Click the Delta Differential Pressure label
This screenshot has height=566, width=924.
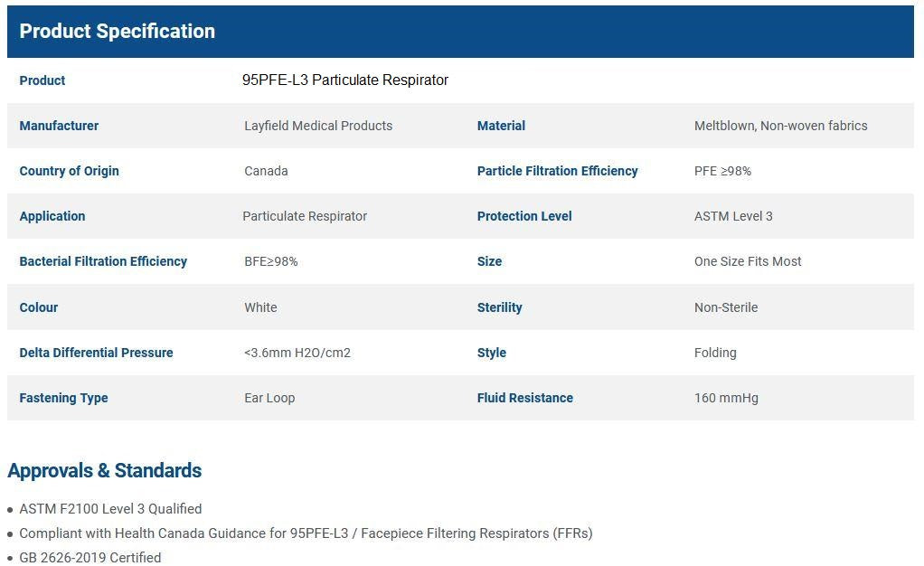click(96, 353)
